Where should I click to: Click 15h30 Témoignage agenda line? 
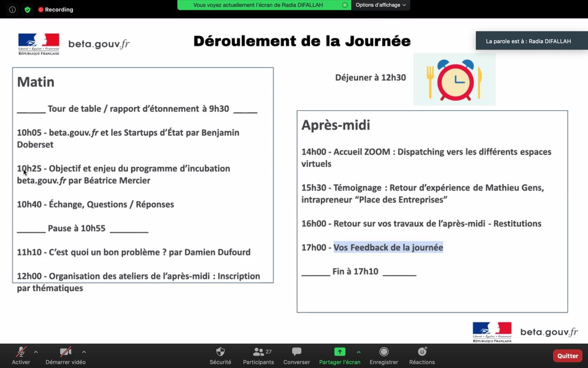tap(423, 193)
